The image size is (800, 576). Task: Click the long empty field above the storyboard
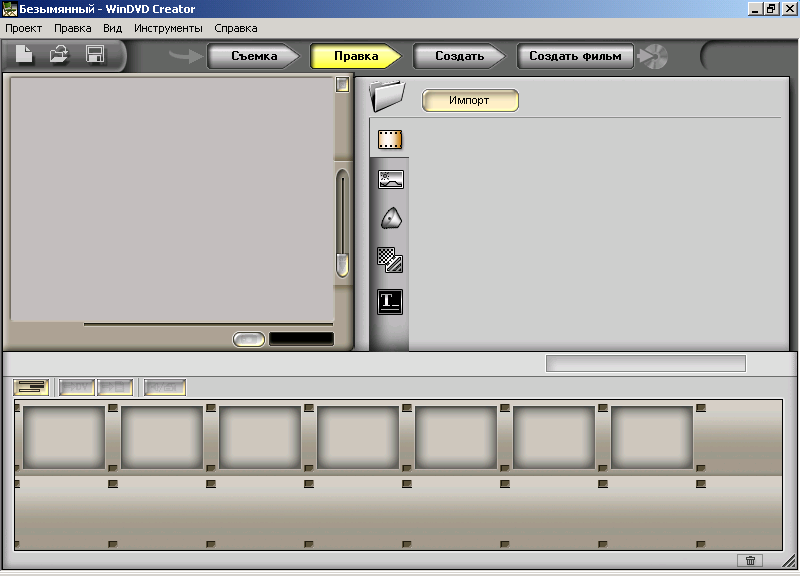pyautogui.click(x=646, y=364)
